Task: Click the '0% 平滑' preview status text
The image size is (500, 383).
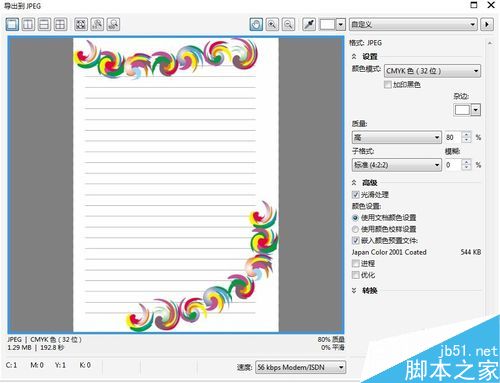Action: coord(333,348)
